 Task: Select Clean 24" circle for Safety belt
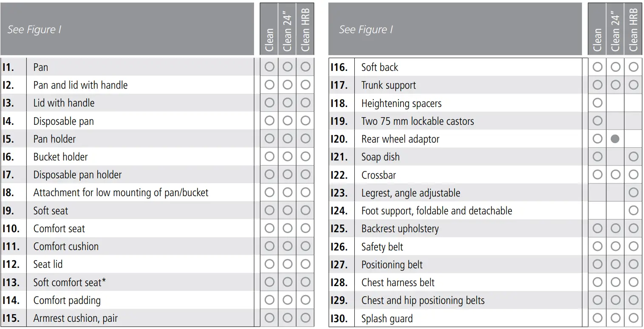pos(615,247)
